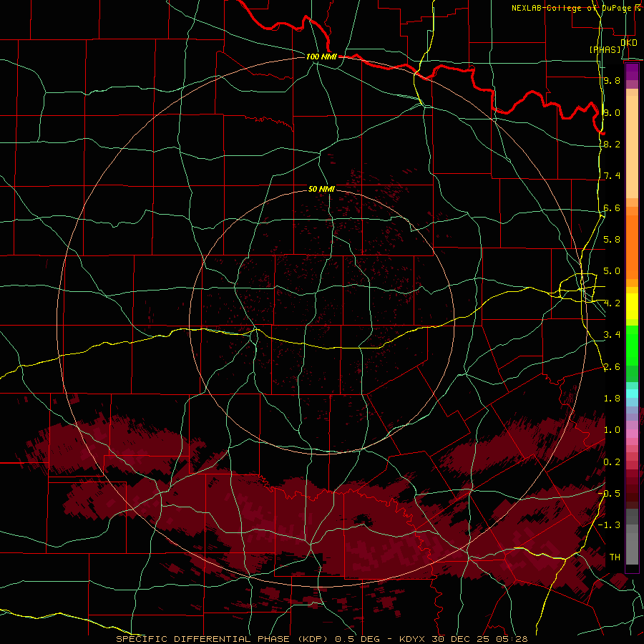Viewport: 644px width, 644px height.
Task: Click the [PHAS] units label above the color bar
Action: click(x=605, y=49)
